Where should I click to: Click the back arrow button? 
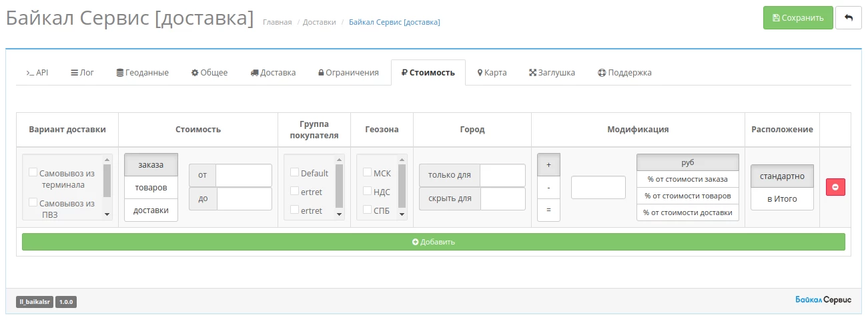tap(849, 18)
